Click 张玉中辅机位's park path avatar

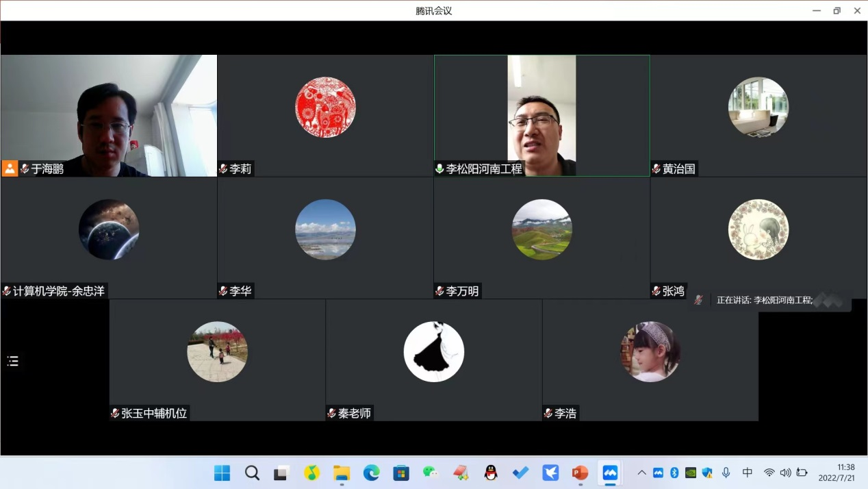click(218, 352)
